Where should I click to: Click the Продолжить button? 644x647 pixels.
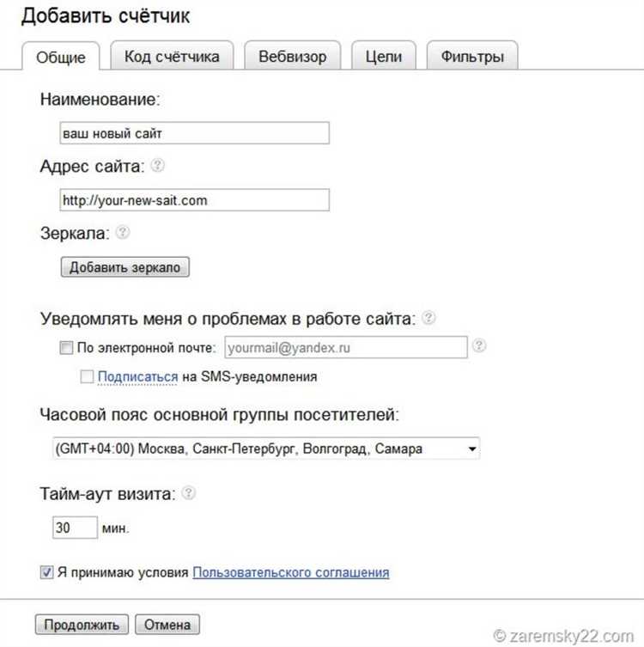click(x=82, y=625)
